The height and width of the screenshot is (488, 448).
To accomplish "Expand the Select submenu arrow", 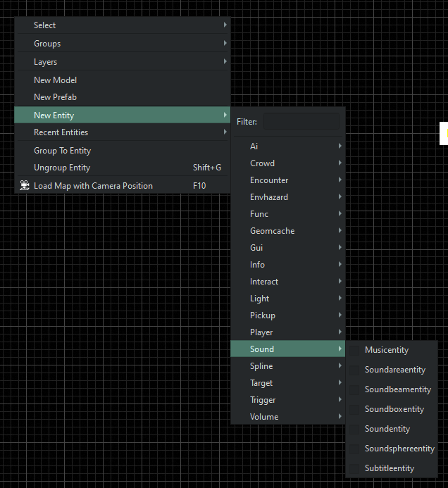I will 225,25.
